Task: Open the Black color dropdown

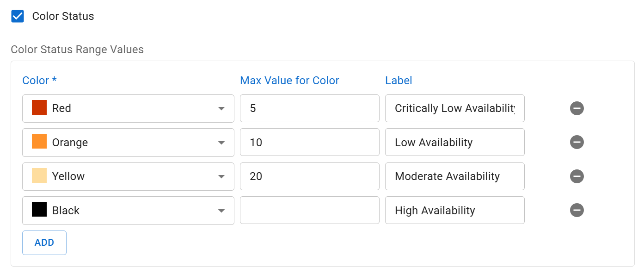Action: (221, 210)
